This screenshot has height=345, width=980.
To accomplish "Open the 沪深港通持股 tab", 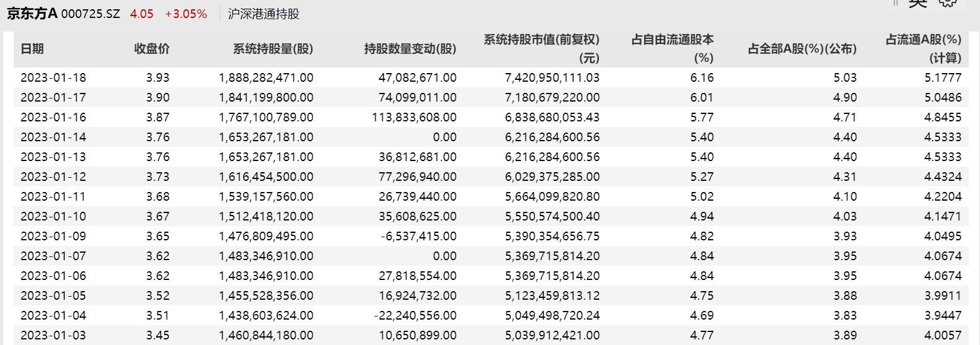I will coord(263,14).
